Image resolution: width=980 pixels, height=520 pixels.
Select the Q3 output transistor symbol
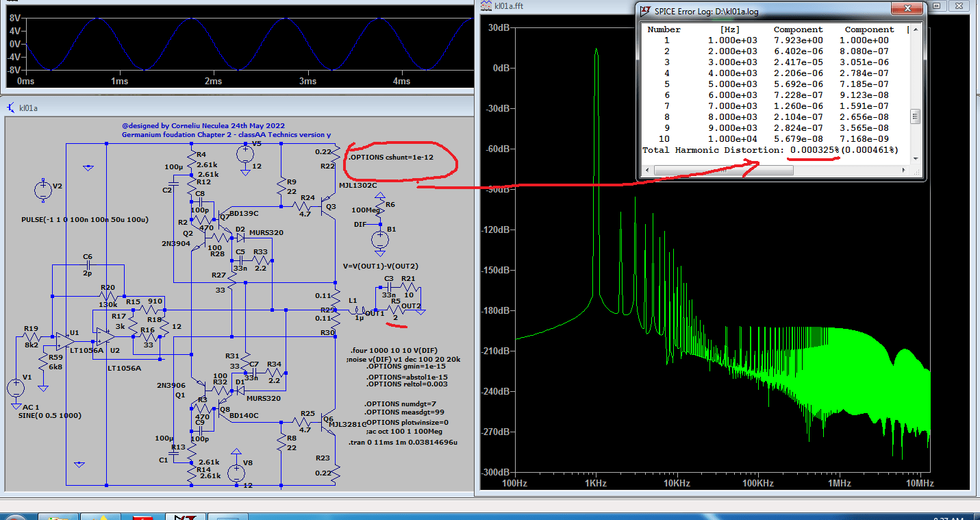pos(329,208)
